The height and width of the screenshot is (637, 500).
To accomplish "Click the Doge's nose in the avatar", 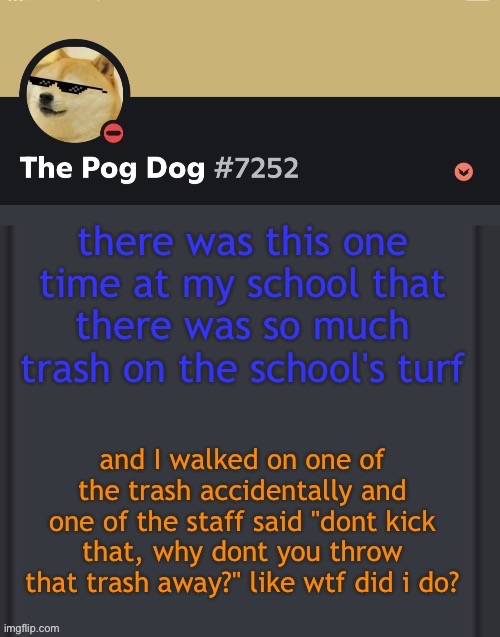I will pyautogui.click(x=44, y=98).
